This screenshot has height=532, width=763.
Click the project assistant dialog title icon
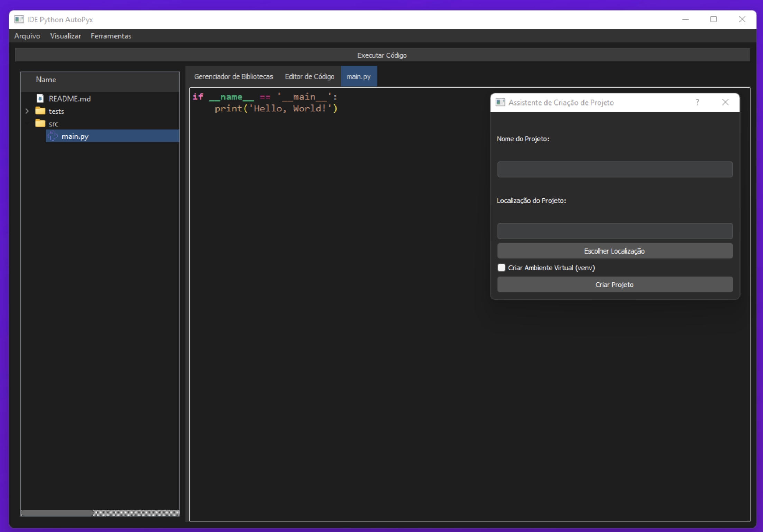click(500, 102)
